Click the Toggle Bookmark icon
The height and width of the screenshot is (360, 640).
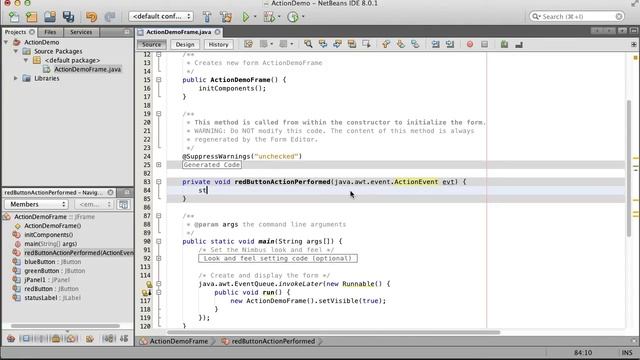pyautogui.click(x=415, y=44)
